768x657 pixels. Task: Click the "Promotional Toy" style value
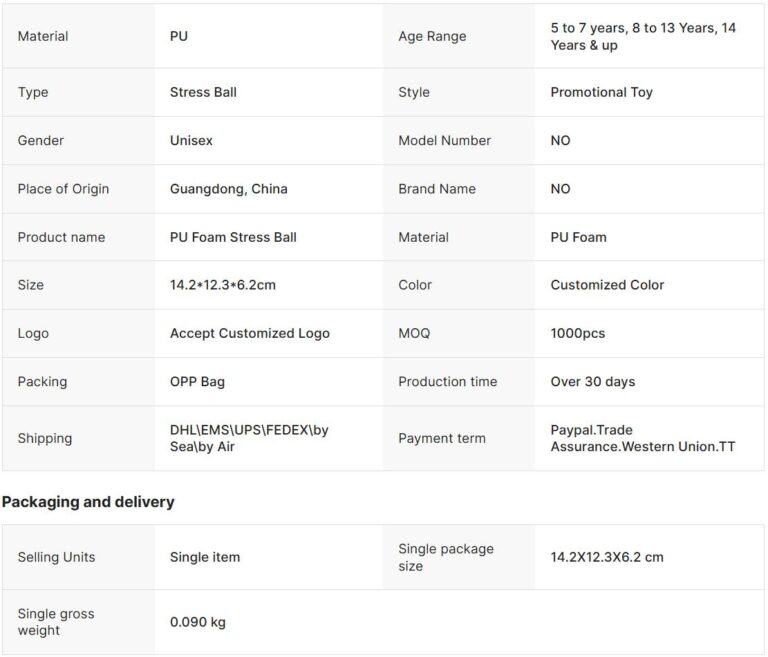[601, 92]
